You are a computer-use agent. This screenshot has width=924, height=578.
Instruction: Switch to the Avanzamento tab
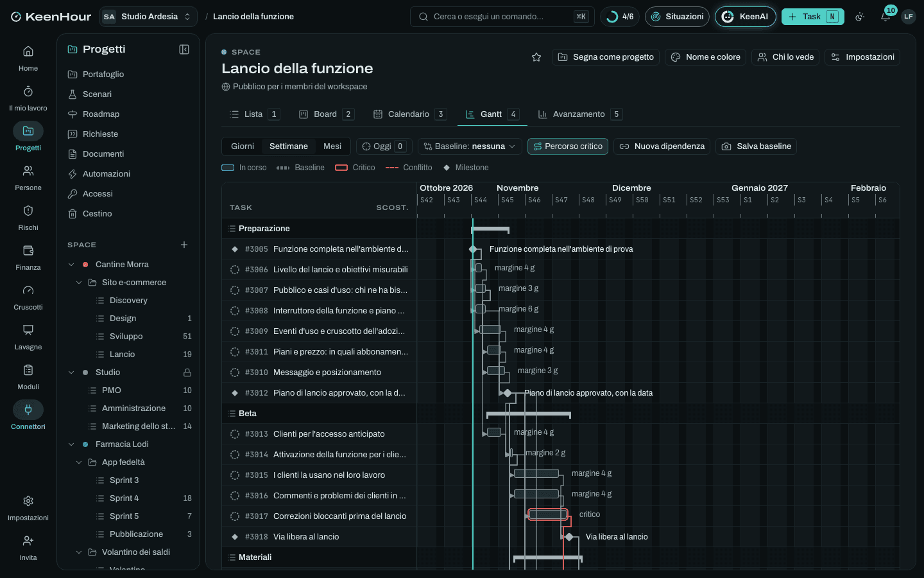coord(579,114)
